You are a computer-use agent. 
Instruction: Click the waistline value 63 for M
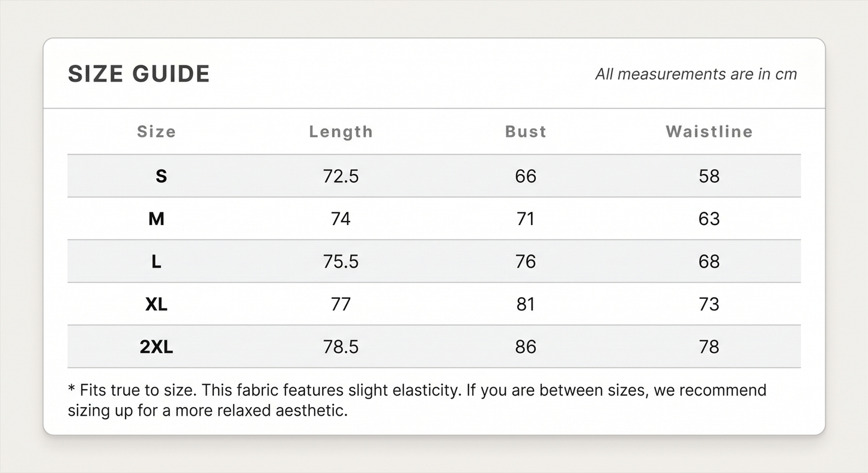709,218
